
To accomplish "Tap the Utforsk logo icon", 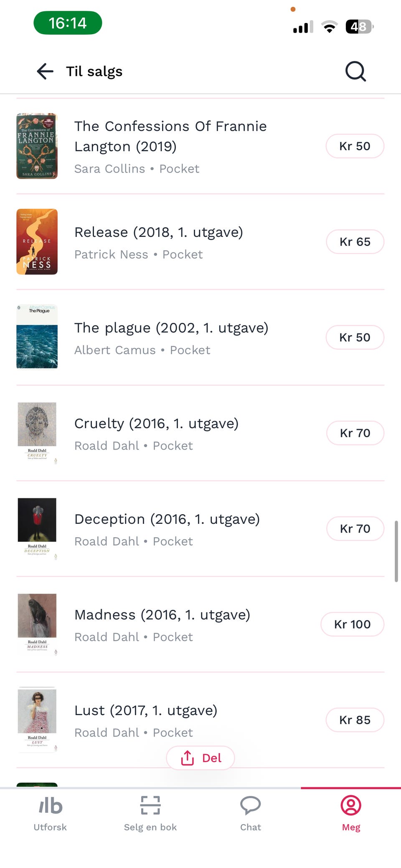I will [x=50, y=806].
